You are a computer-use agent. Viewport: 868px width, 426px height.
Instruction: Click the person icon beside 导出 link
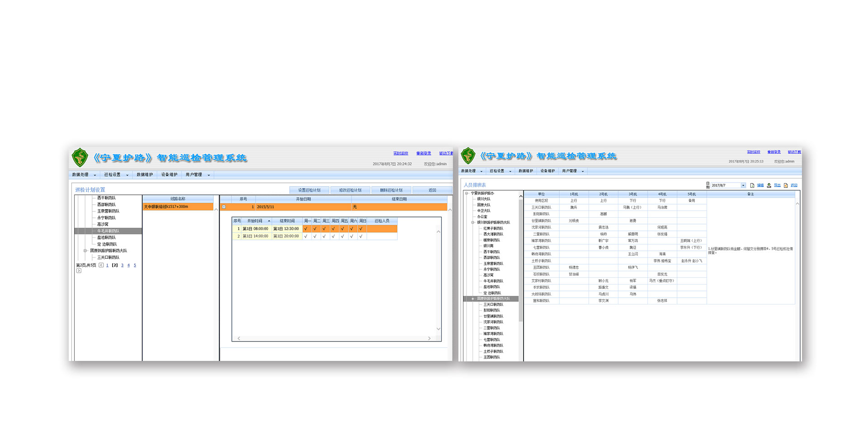pos(769,185)
